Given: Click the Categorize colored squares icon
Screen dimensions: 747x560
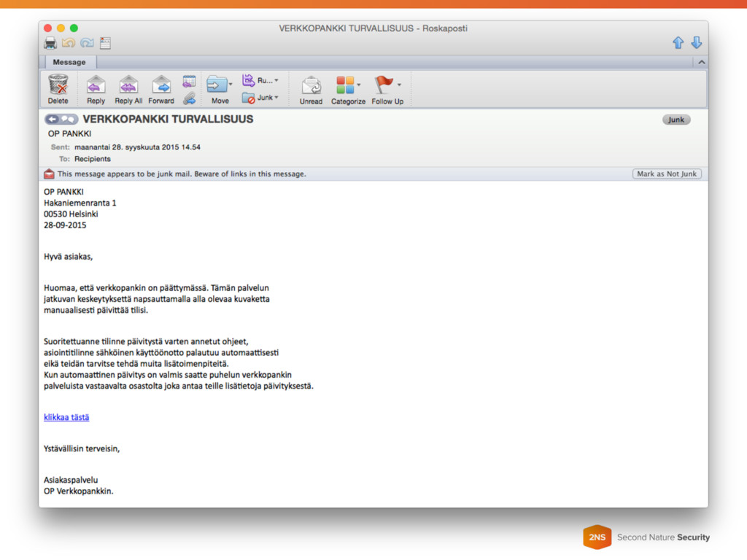Looking at the screenshot, I should tap(345, 85).
